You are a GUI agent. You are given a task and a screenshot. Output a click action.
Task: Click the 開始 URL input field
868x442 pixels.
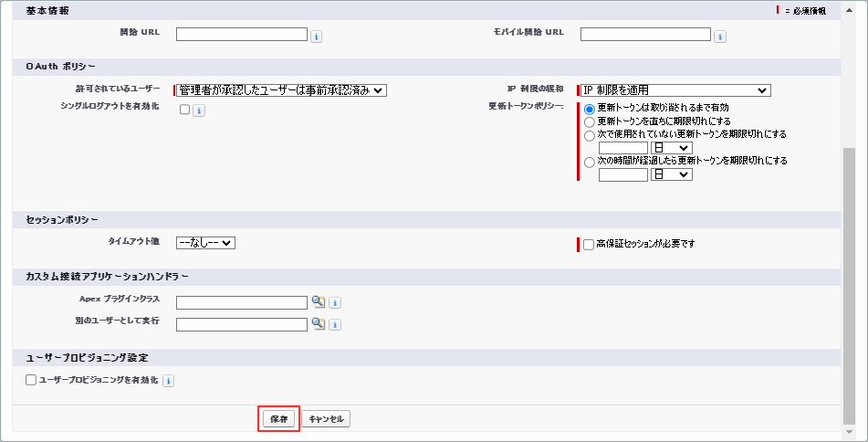pyautogui.click(x=241, y=35)
